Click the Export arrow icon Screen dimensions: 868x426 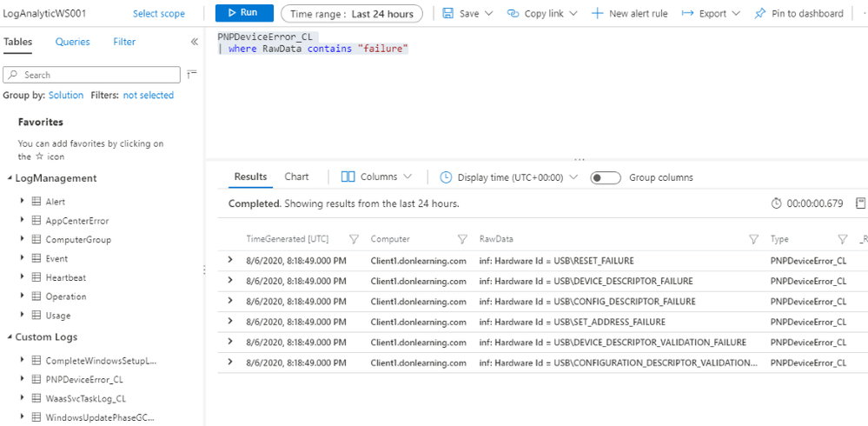(687, 13)
